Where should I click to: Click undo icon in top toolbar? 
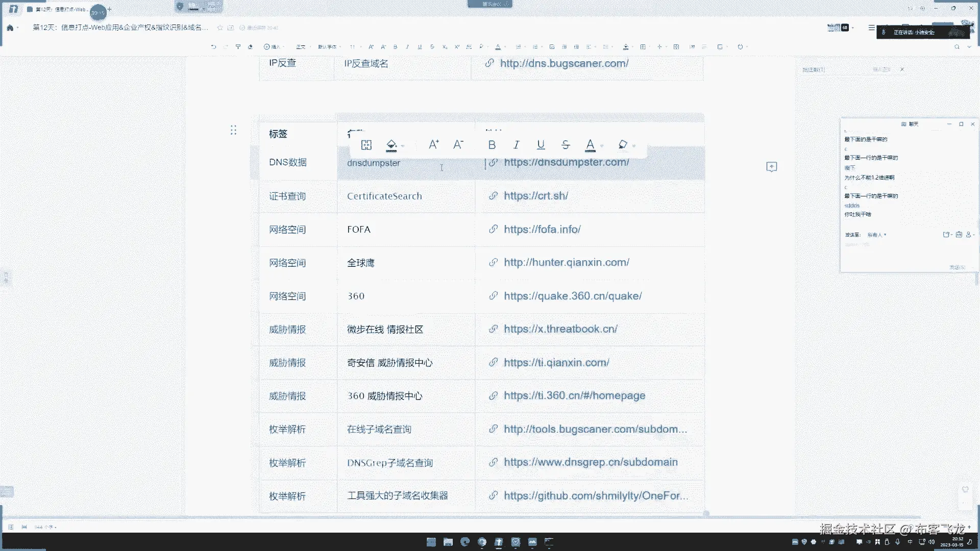213,47
